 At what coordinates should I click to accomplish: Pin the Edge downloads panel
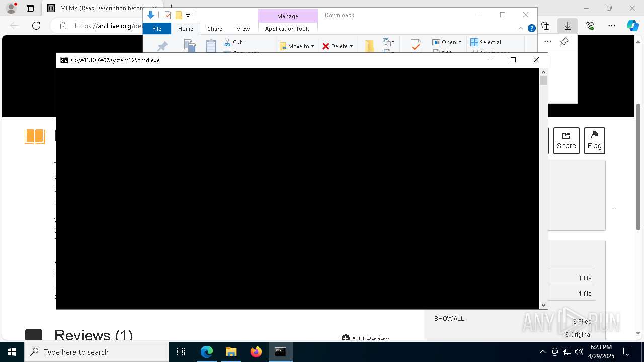point(565,42)
